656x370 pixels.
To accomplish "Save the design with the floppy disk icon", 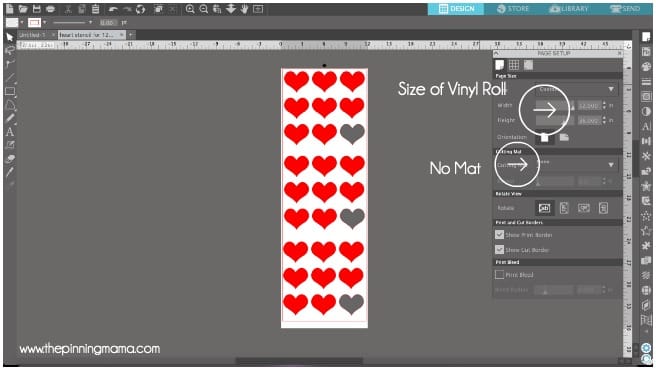I will tap(37, 9).
